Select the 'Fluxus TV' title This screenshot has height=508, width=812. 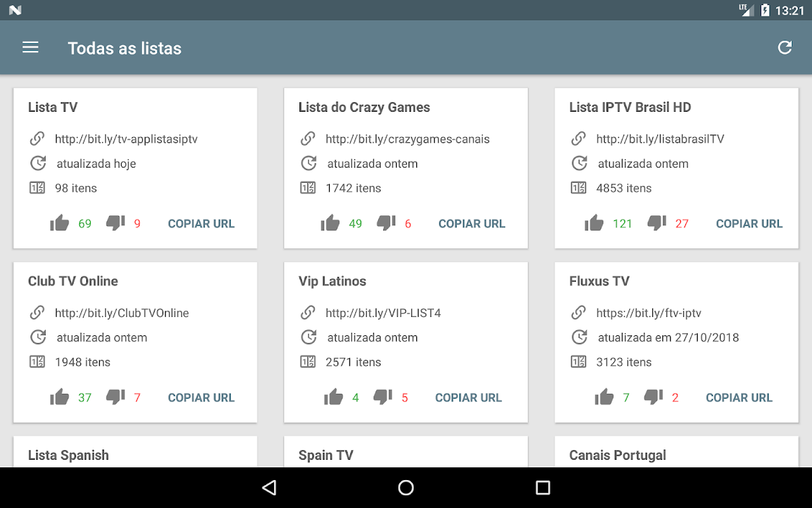[x=599, y=281]
